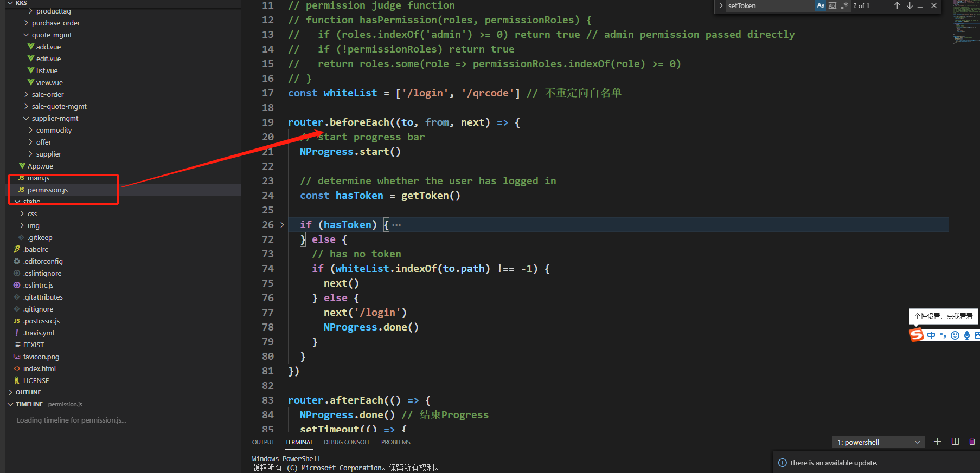Viewport: 980px width, 473px height.
Task: Toggle Find in Selection icon
Action: click(921, 5)
